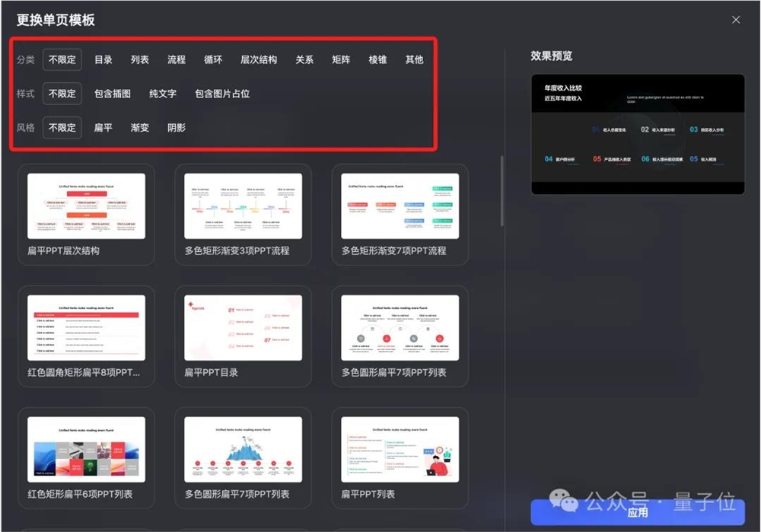Enable the 纯文字 style filter
This screenshot has width=761, height=532.
coord(162,93)
